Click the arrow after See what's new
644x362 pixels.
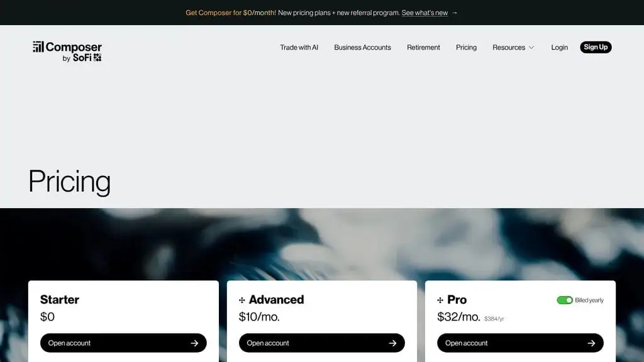454,13
